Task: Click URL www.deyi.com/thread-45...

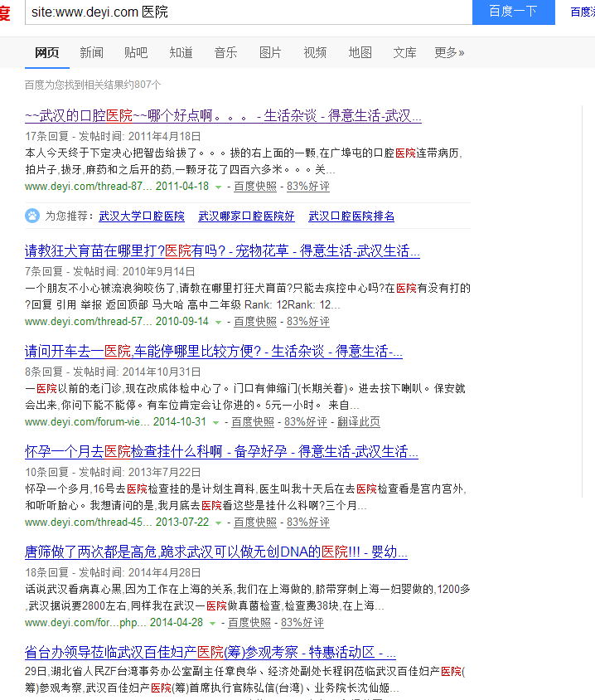Action: (89, 523)
